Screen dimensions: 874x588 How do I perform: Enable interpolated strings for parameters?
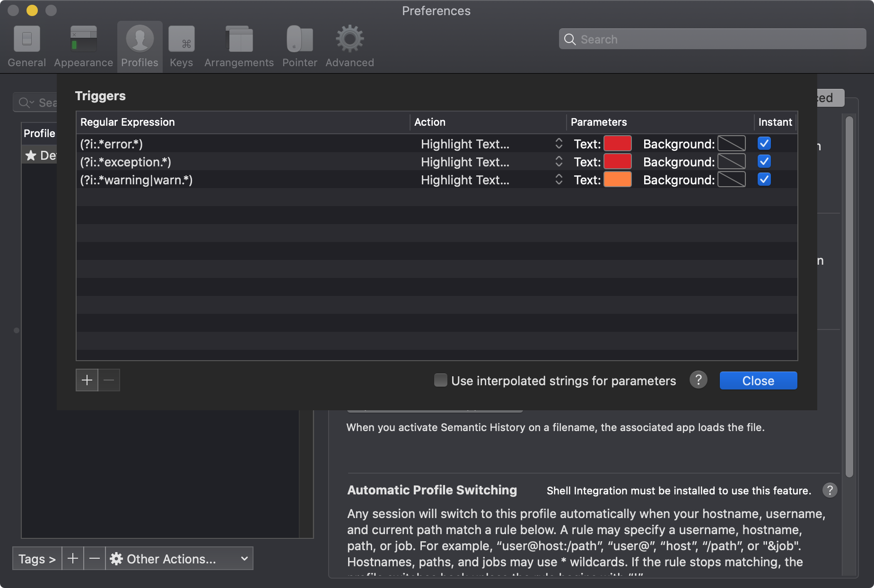pos(440,380)
